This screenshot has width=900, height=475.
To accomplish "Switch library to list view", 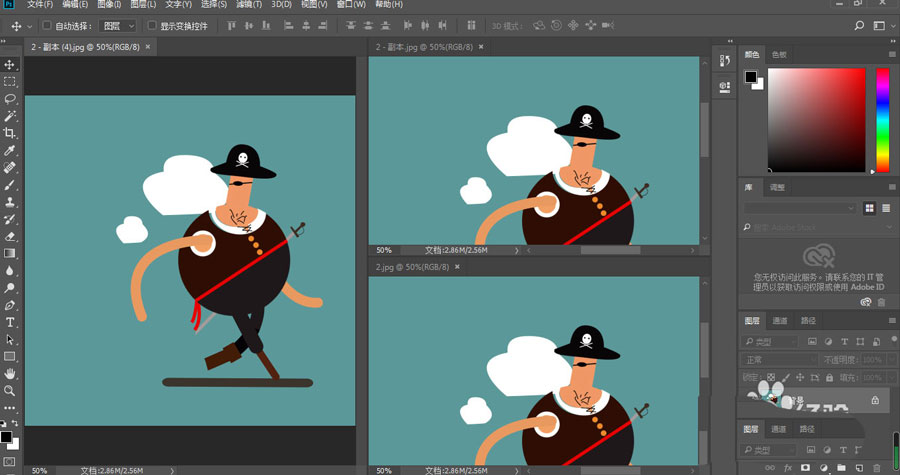I will tap(885, 208).
